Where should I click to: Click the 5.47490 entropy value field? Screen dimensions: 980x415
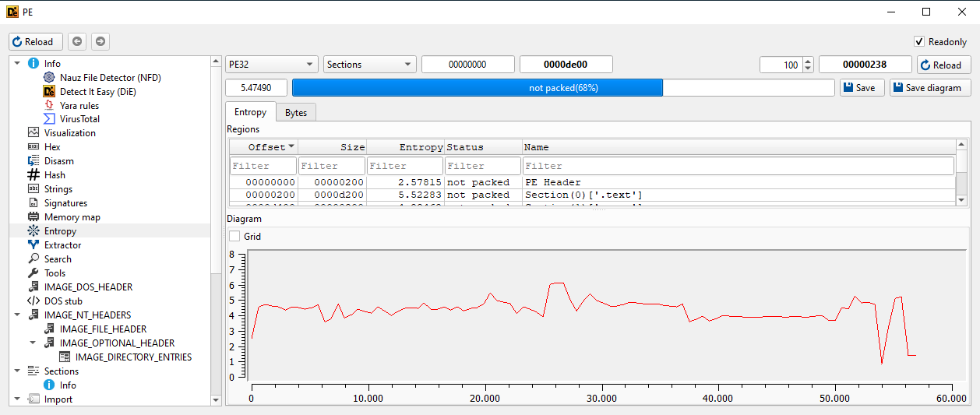256,88
